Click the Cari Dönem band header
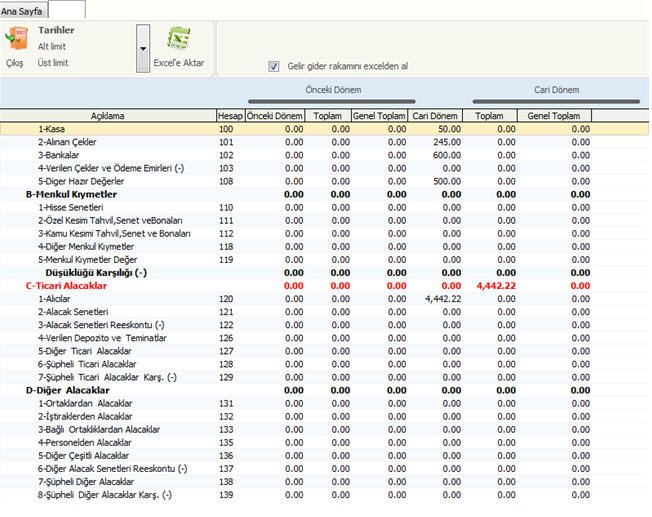 (556, 90)
